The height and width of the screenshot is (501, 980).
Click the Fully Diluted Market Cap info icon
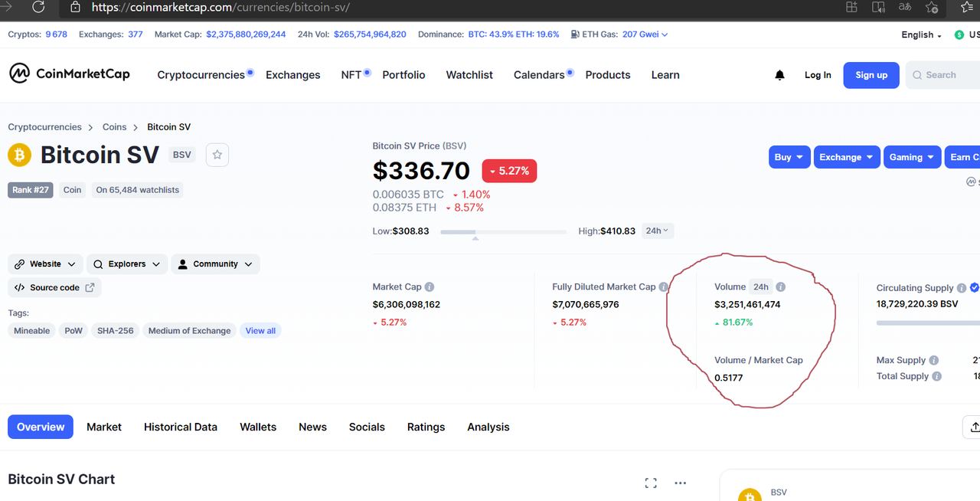click(664, 287)
